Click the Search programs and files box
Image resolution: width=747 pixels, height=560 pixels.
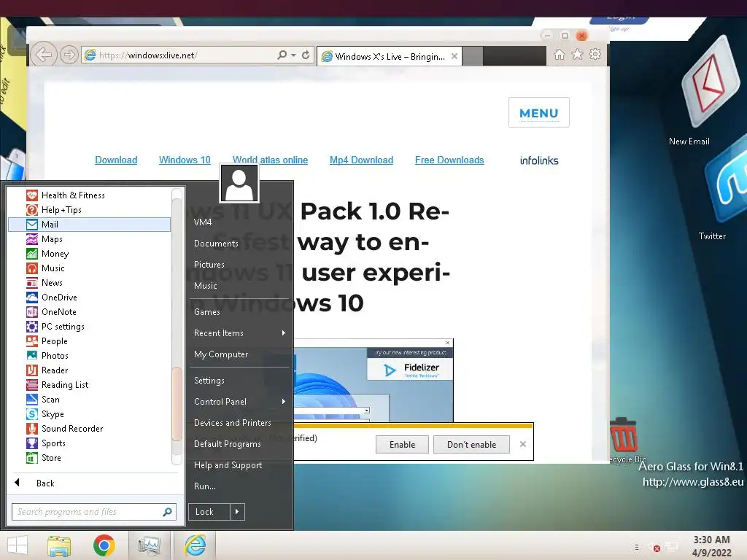click(x=94, y=512)
